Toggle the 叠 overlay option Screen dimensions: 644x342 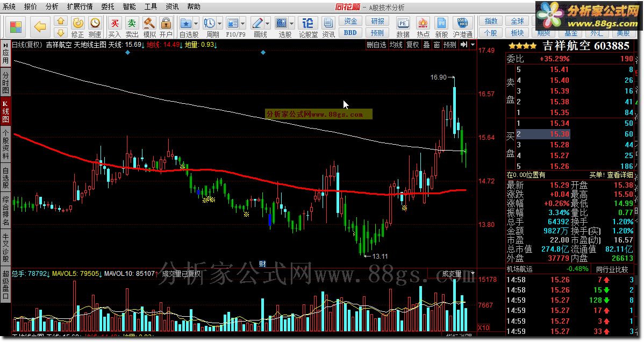tap(426, 45)
